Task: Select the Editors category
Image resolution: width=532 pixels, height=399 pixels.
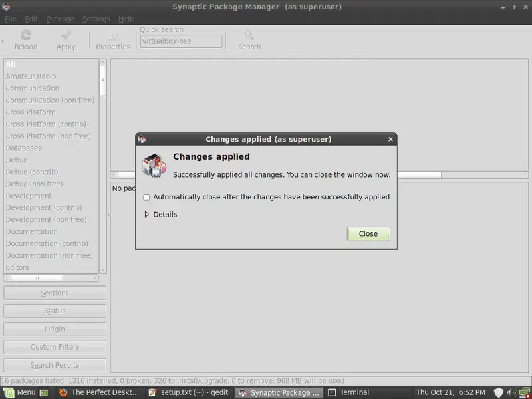Action: point(51,267)
